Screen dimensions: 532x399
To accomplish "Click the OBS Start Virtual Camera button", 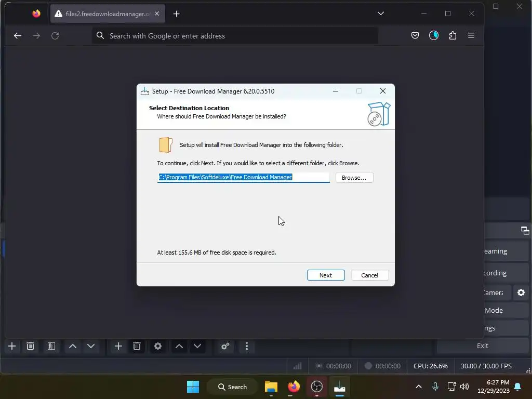I will (497, 292).
